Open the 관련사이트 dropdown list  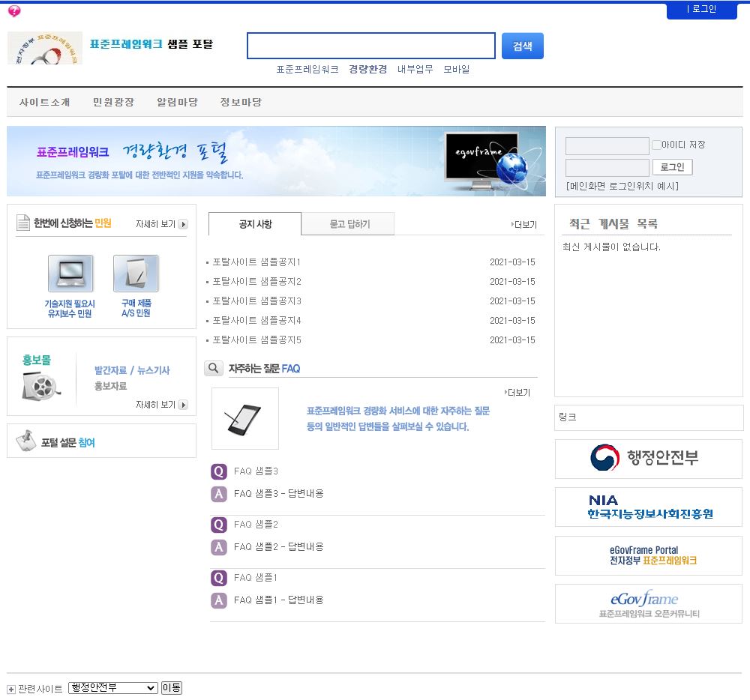click(x=112, y=688)
